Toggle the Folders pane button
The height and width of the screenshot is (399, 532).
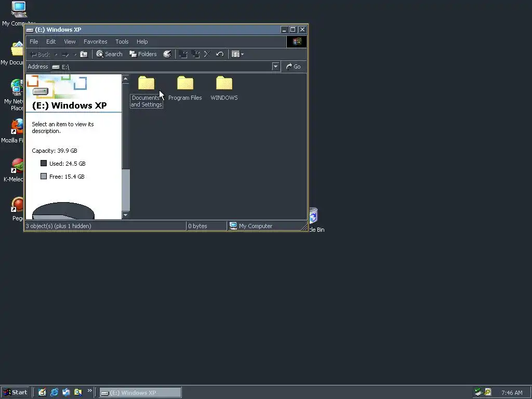pyautogui.click(x=143, y=54)
